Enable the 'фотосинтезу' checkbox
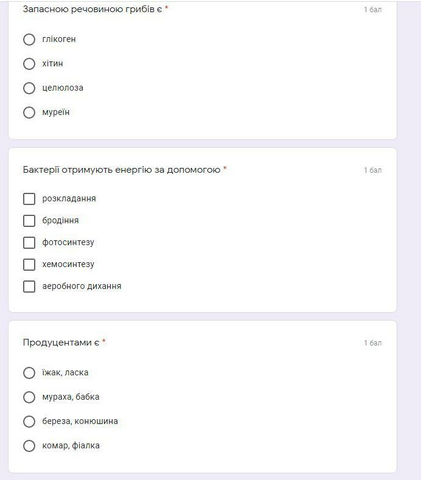This screenshot has height=480, width=421. point(29,243)
